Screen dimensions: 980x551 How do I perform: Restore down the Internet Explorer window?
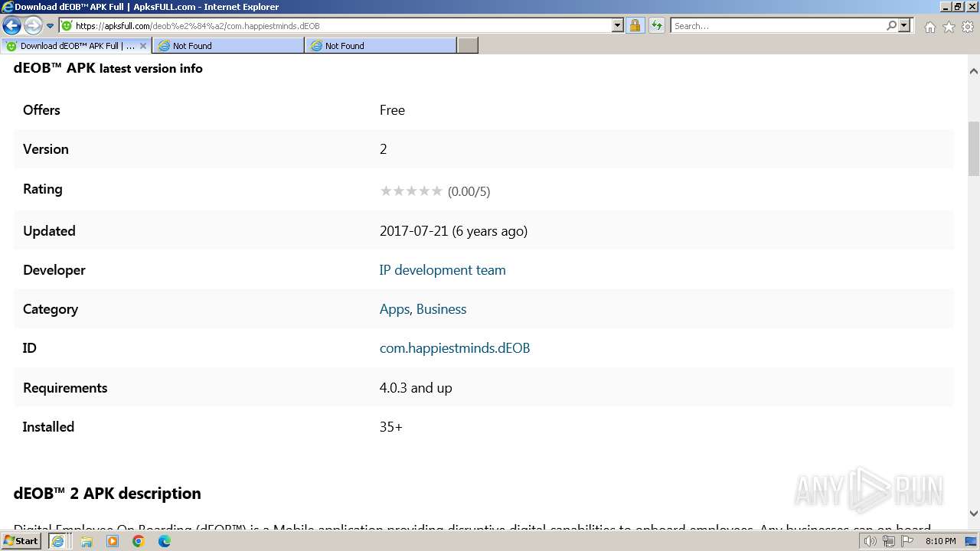pyautogui.click(x=959, y=7)
